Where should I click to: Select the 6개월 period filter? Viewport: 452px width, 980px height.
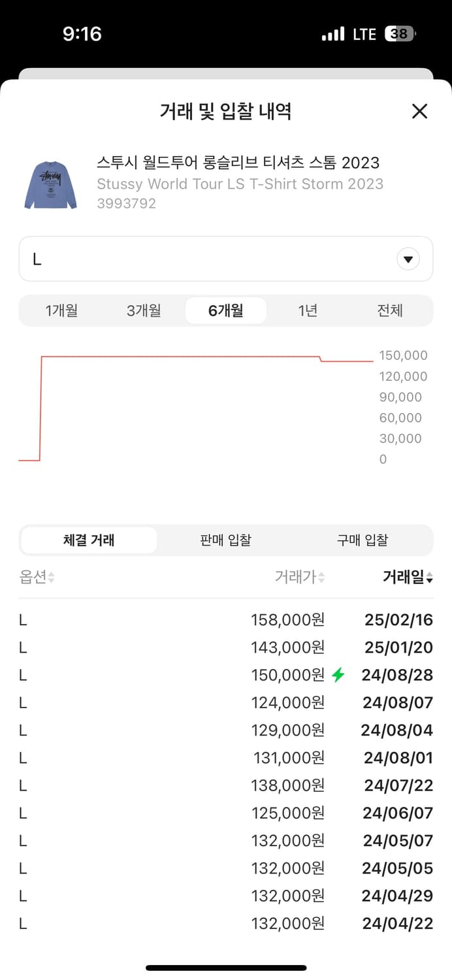[x=225, y=310]
